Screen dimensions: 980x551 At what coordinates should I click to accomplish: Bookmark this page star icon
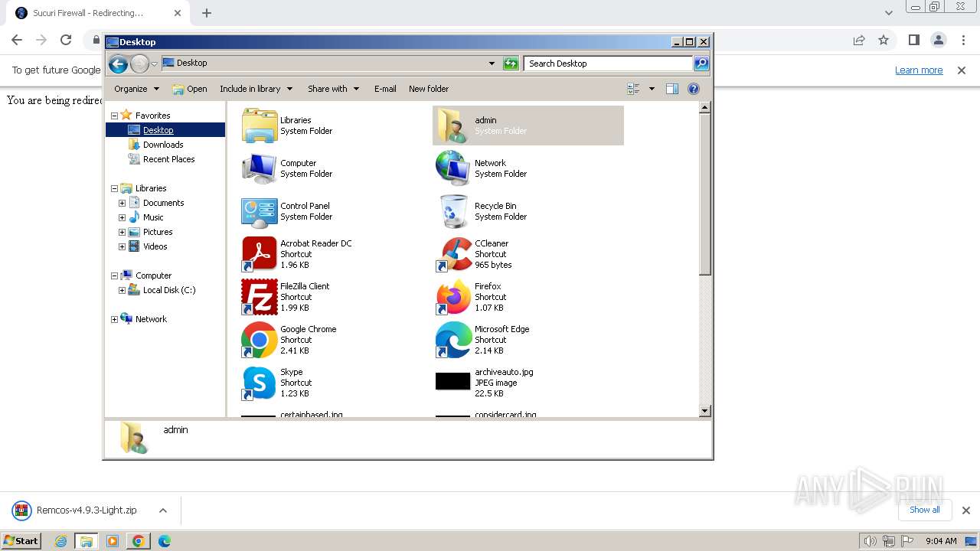[884, 41]
